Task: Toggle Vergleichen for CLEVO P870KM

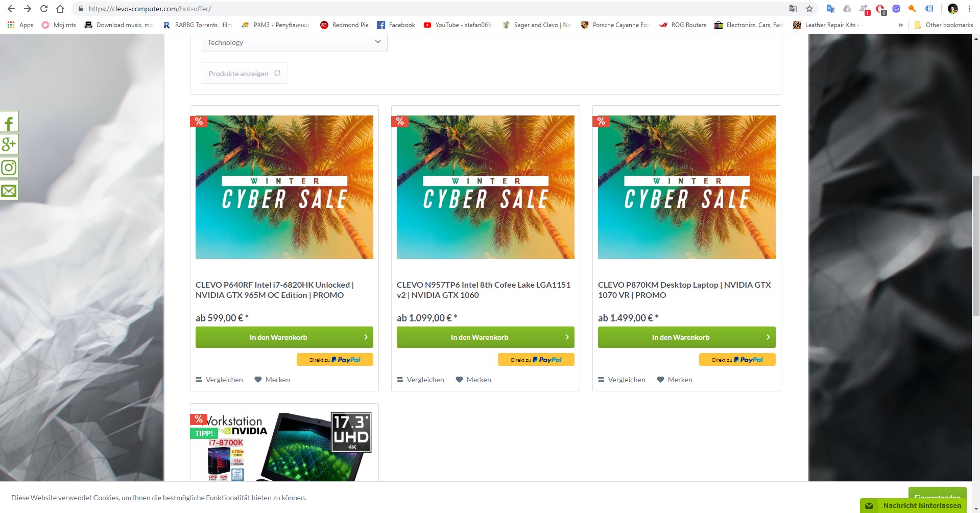Action: (622, 380)
